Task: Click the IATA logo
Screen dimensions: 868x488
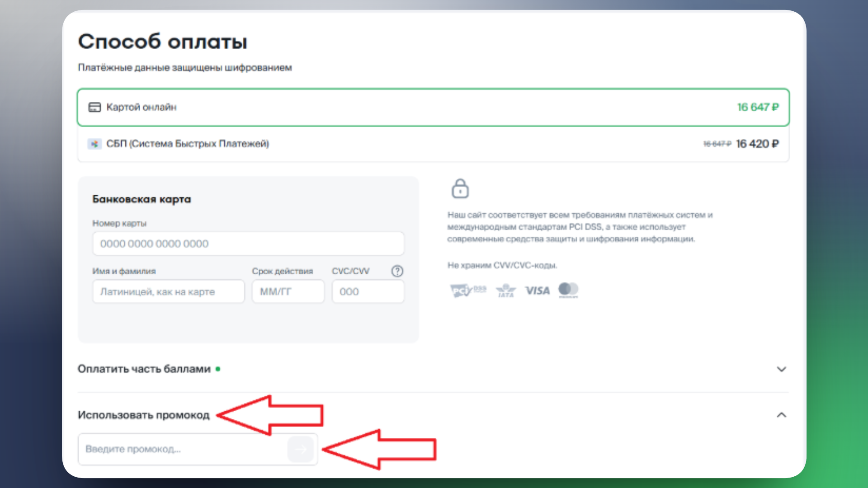Action: coord(506,291)
